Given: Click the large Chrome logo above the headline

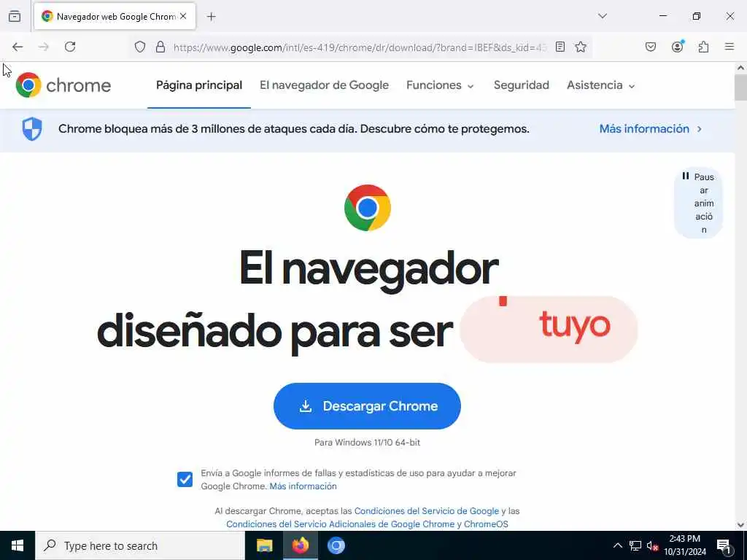Looking at the screenshot, I should coord(368,208).
